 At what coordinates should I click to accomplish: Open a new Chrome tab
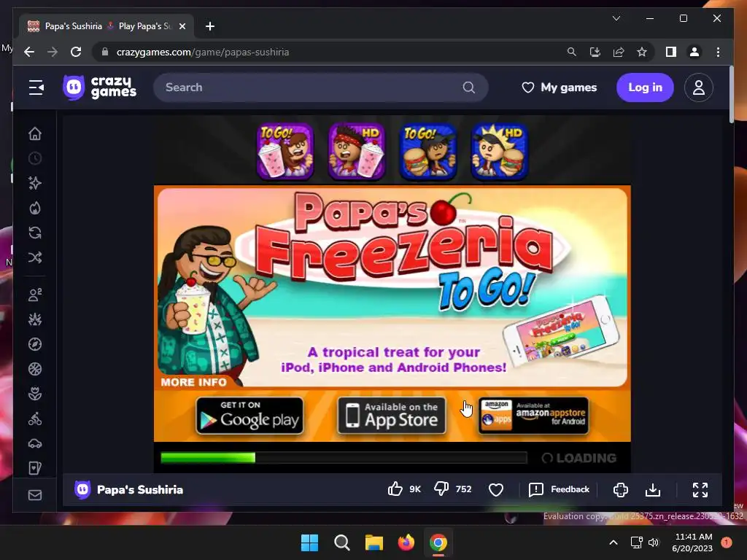coord(210,26)
